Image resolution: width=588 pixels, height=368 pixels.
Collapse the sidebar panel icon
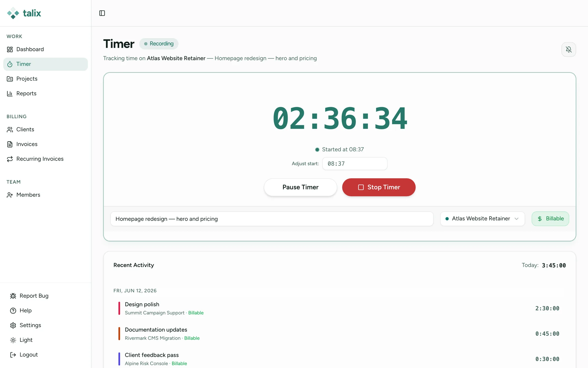click(102, 13)
